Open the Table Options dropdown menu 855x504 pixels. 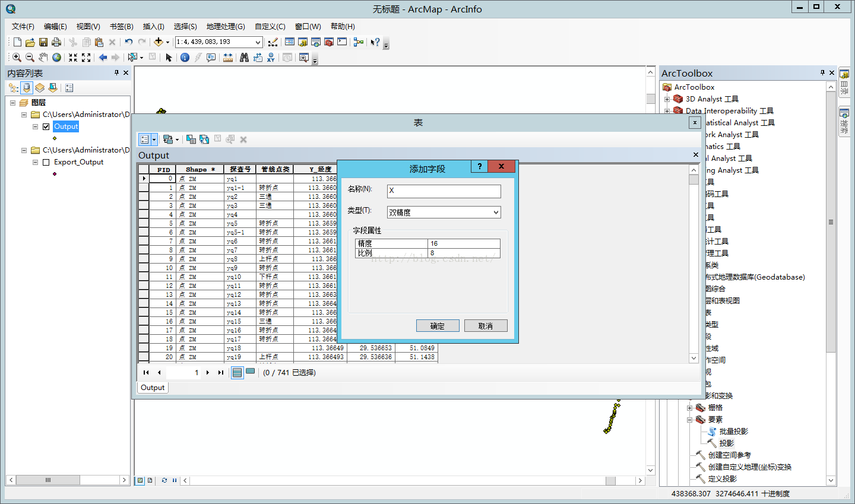[148, 140]
